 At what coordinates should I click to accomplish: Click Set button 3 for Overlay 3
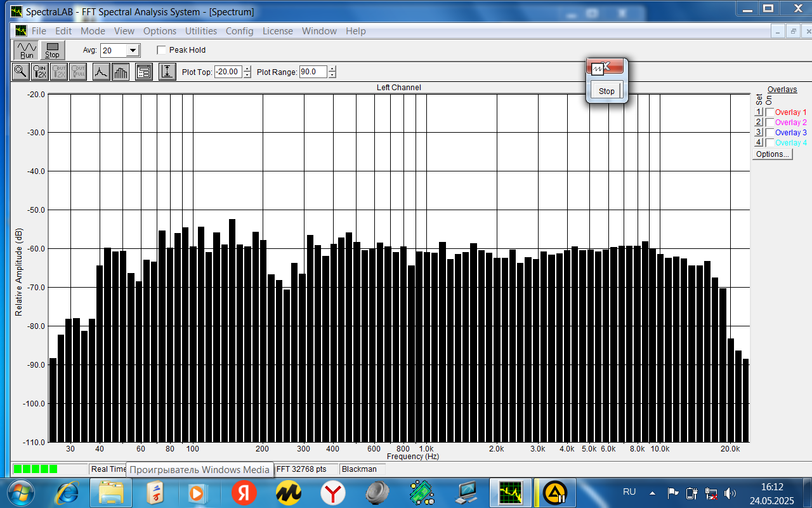[759, 133]
